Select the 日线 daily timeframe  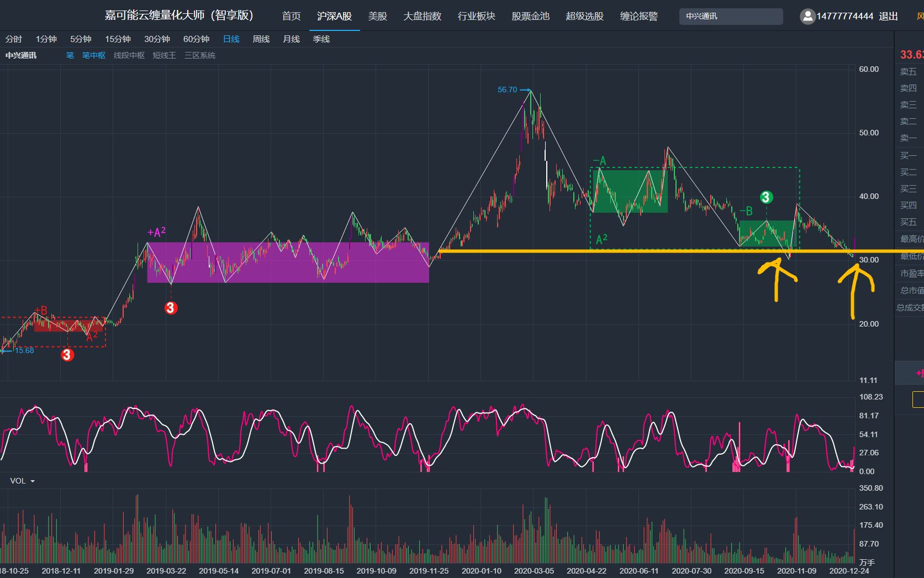[231, 39]
